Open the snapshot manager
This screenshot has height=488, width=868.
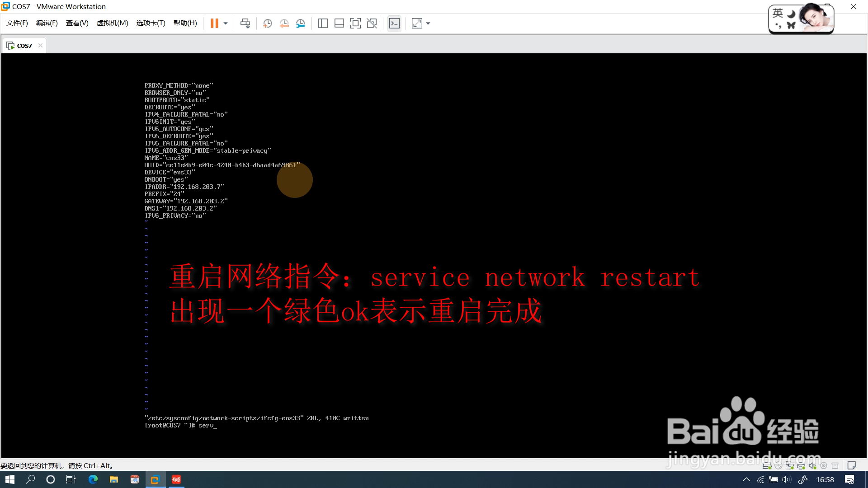pos(301,23)
